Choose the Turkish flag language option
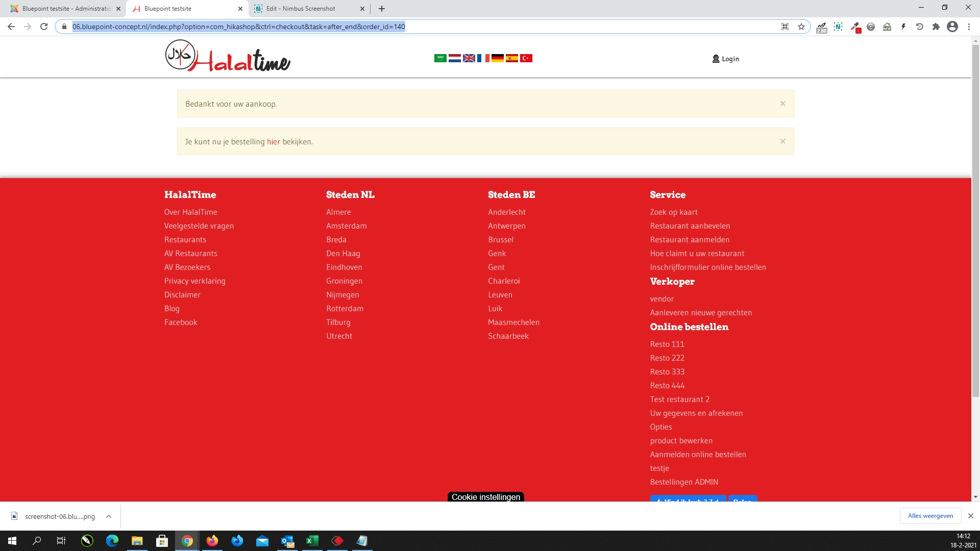The image size is (980, 551). click(526, 58)
